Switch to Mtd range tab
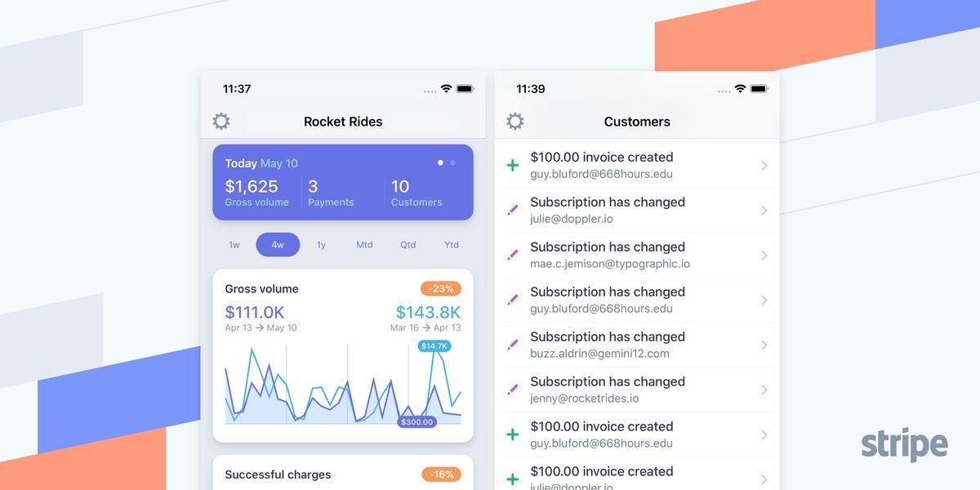This screenshot has width=980, height=490. coord(364,245)
